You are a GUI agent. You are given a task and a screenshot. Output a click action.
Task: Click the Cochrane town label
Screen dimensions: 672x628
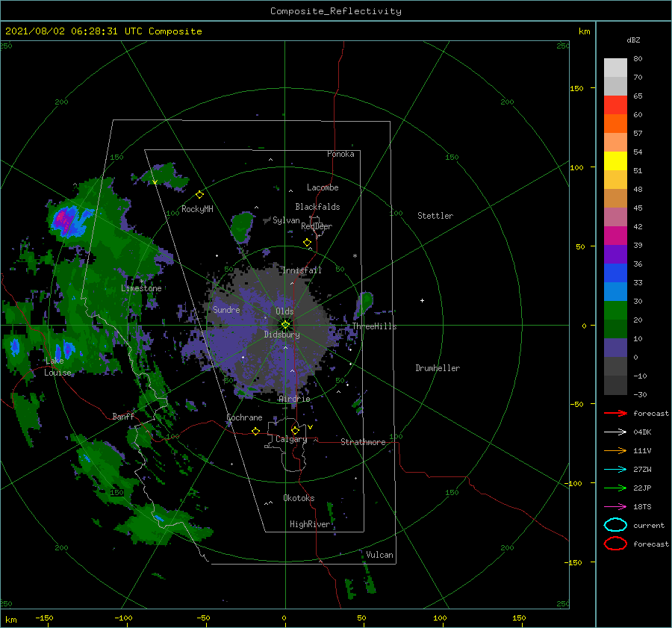(244, 417)
